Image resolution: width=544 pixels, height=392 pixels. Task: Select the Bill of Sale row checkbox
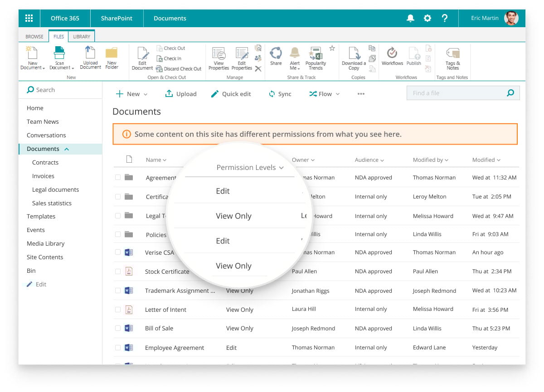(118, 328)
